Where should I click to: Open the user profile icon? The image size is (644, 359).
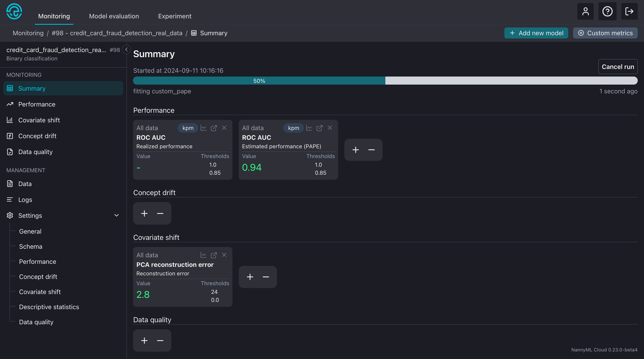(585, 11)
